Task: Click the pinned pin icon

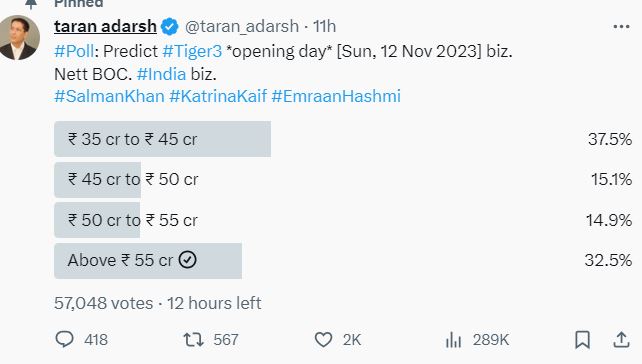Action: pos(31,4)
